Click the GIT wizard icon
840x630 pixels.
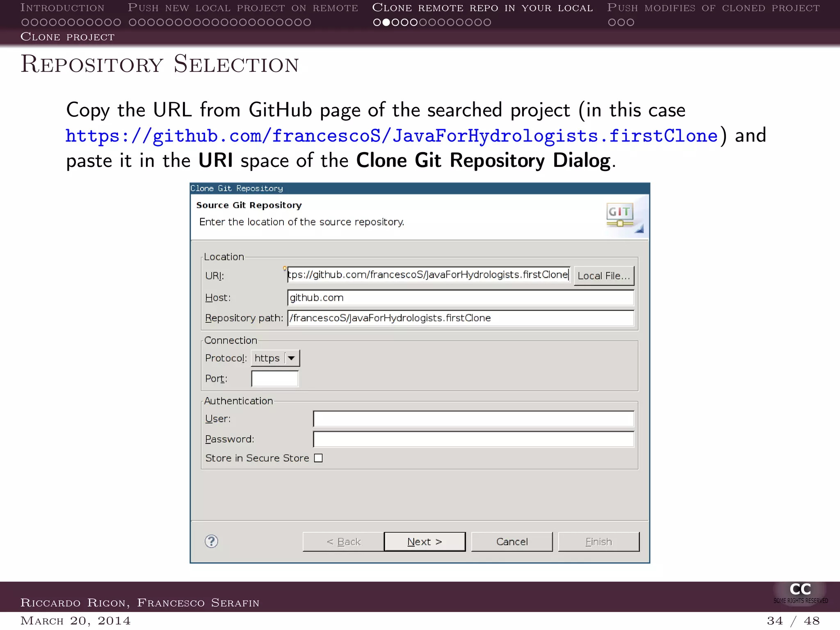point(620,215)
